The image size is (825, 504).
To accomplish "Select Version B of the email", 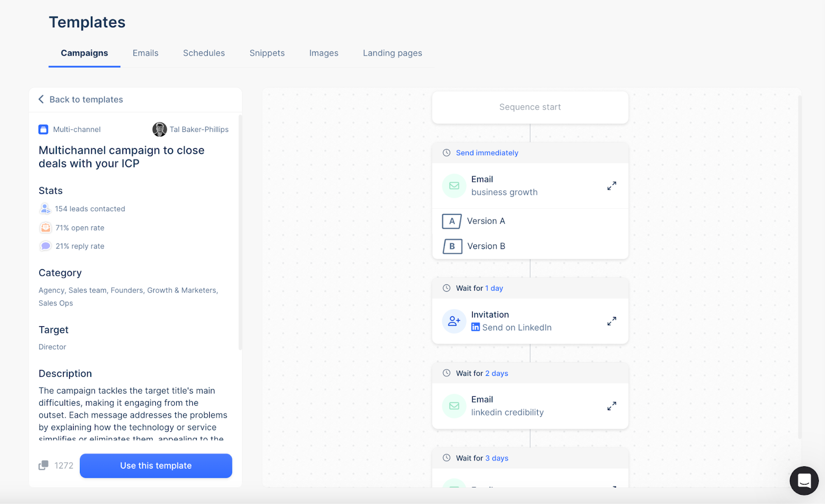I will click(x=473, y=246).
